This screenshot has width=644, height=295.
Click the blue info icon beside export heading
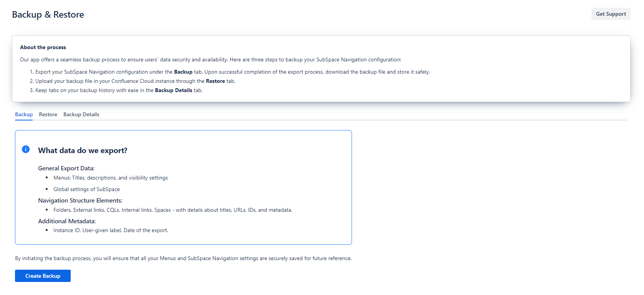coord(26,149)
